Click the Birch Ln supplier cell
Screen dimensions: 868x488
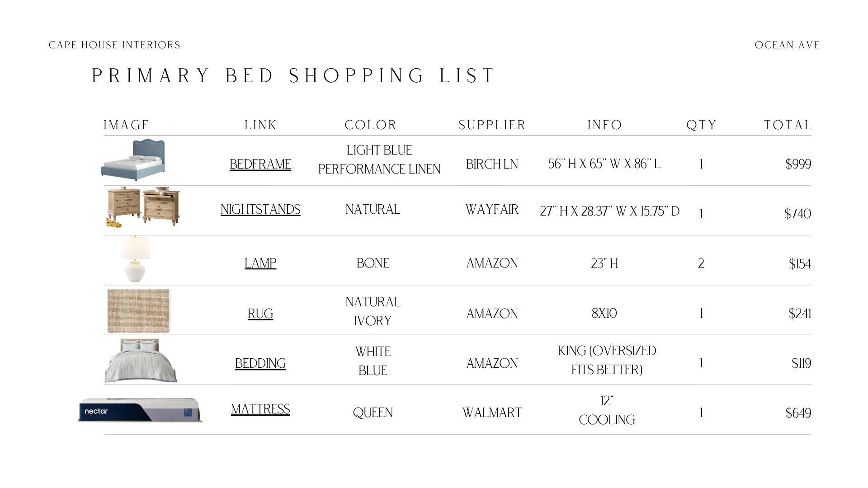492,164
